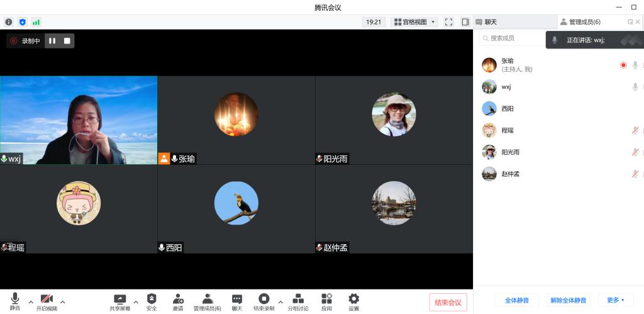The height and width of the screenshot is (314, 644).
Task: Click the muted mic icon on 阳光雨 tile
Action: click(319, 159)
